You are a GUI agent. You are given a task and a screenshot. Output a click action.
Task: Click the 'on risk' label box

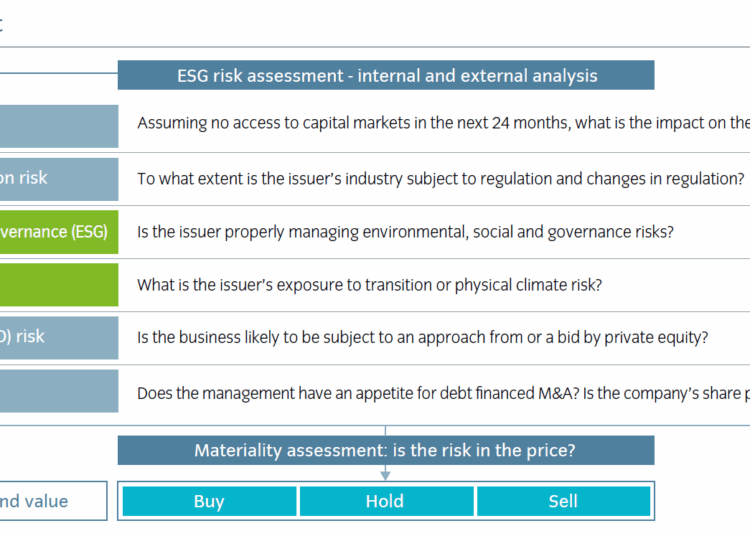[58, 178]
